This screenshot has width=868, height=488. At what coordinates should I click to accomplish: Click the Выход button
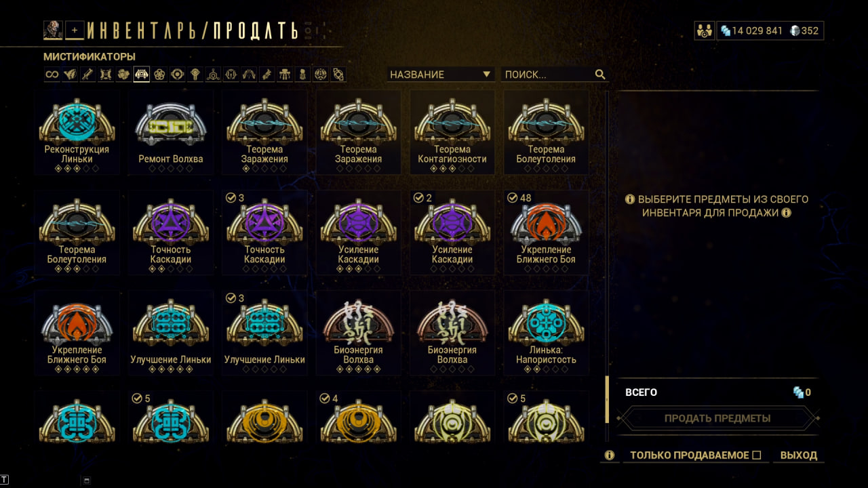point(799,455)
